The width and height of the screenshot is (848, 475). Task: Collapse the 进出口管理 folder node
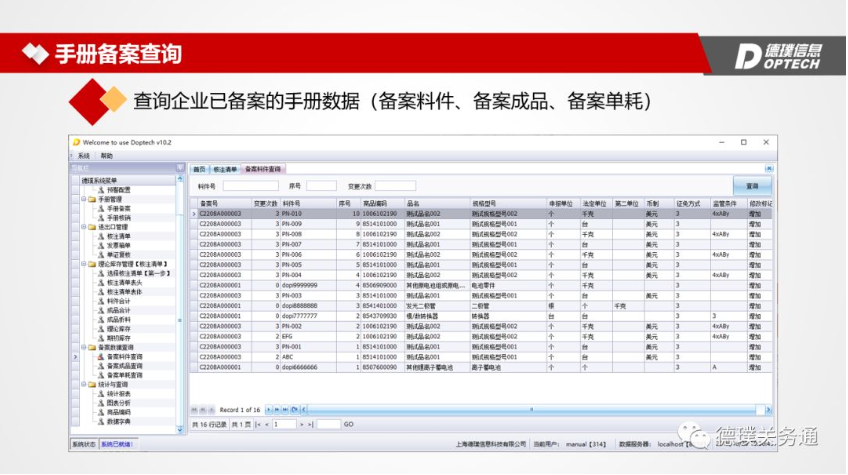83,226
